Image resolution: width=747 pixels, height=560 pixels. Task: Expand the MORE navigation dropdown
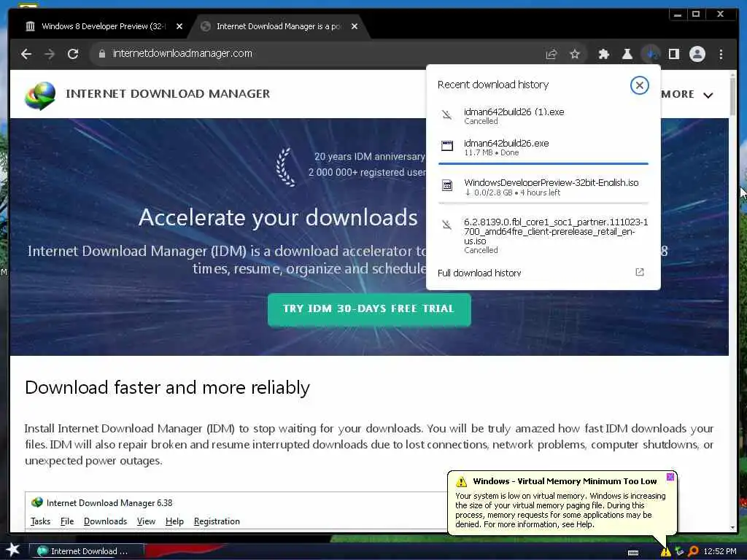tap(686, 94)
